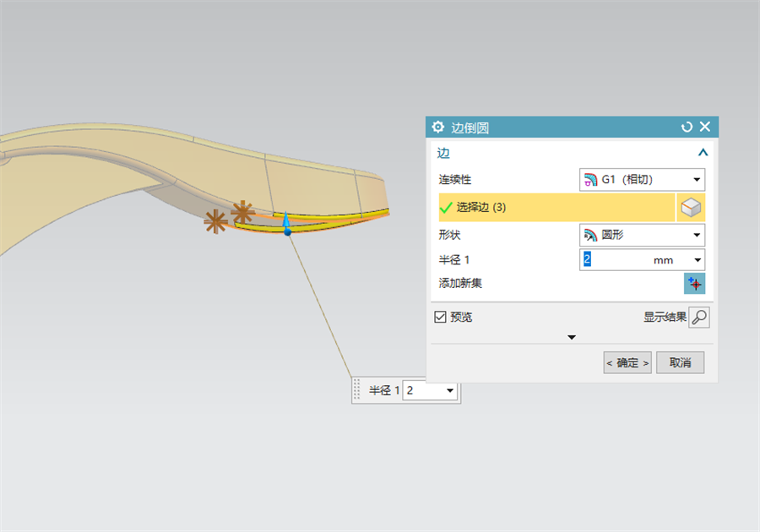Click the 连续性 label
The image size is (760, 532).
point(454,180)
